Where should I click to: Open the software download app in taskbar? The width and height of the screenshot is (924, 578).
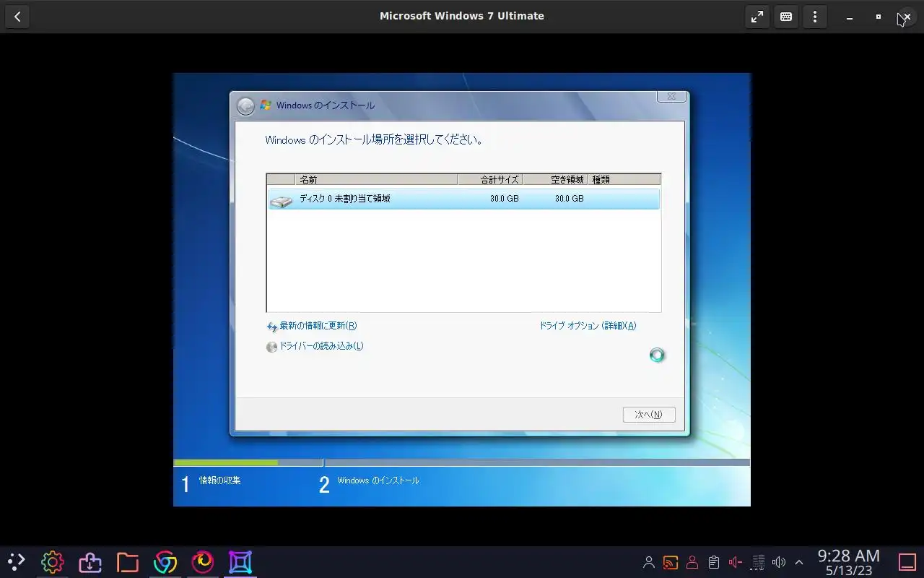click(x=90, y=561)
